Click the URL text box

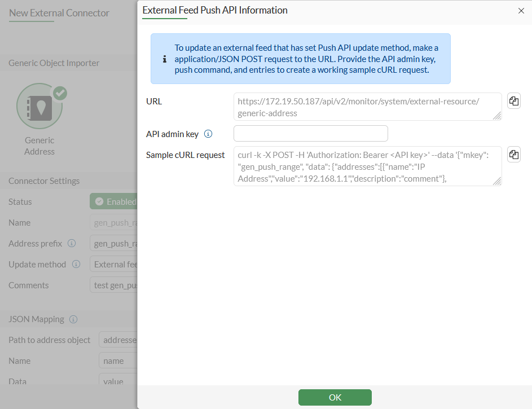tap(367, 107)
